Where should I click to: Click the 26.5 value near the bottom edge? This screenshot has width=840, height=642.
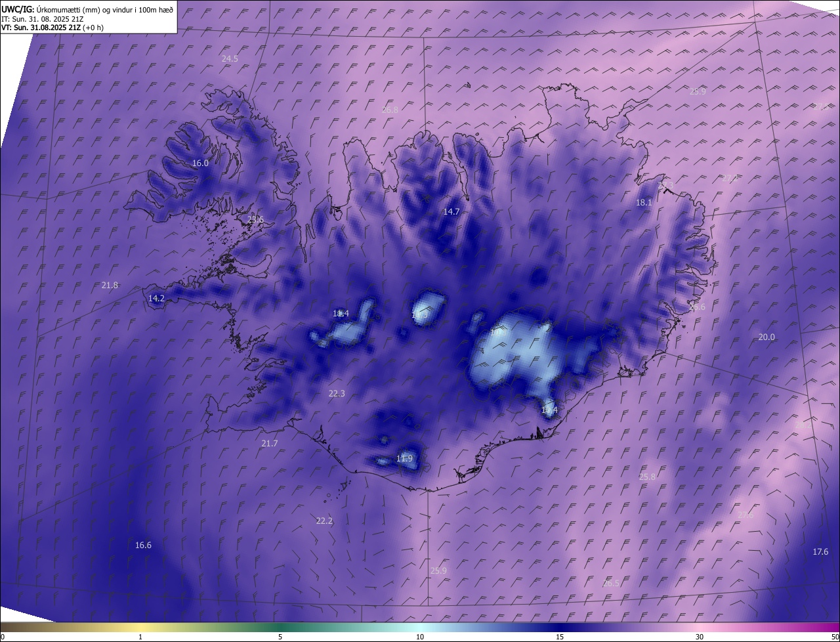(611, 583)
